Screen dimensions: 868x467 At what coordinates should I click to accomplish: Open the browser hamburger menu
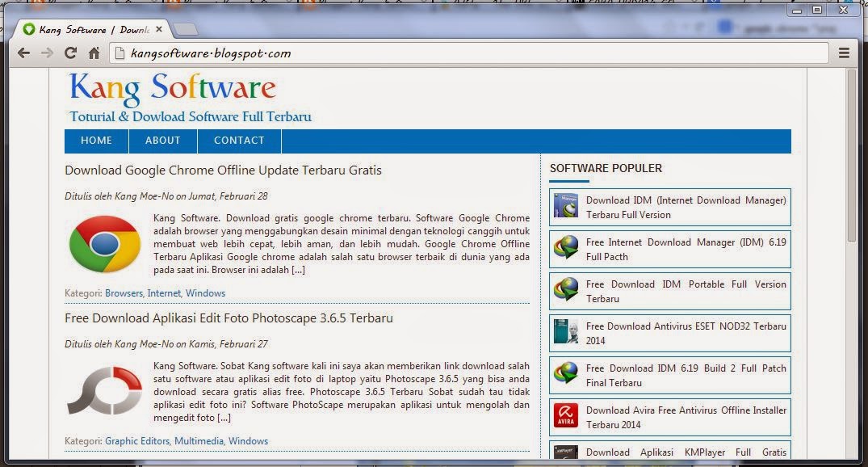click(842, 53)
